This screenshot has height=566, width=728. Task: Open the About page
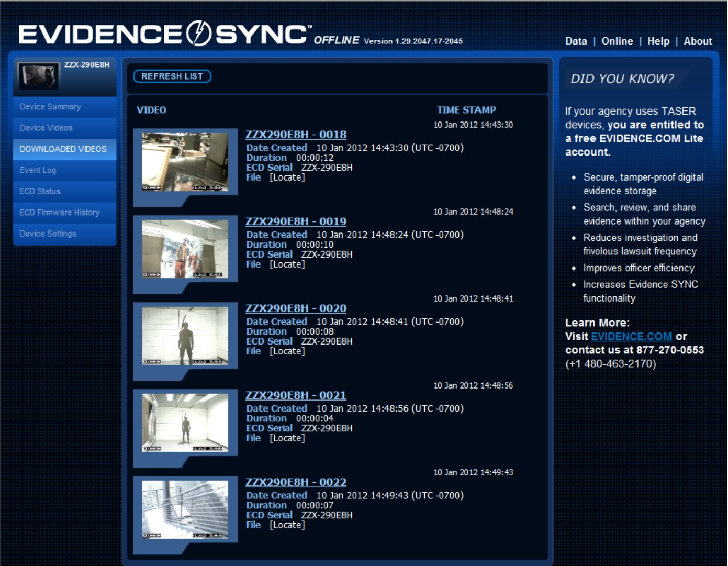[x=698, y=41]
